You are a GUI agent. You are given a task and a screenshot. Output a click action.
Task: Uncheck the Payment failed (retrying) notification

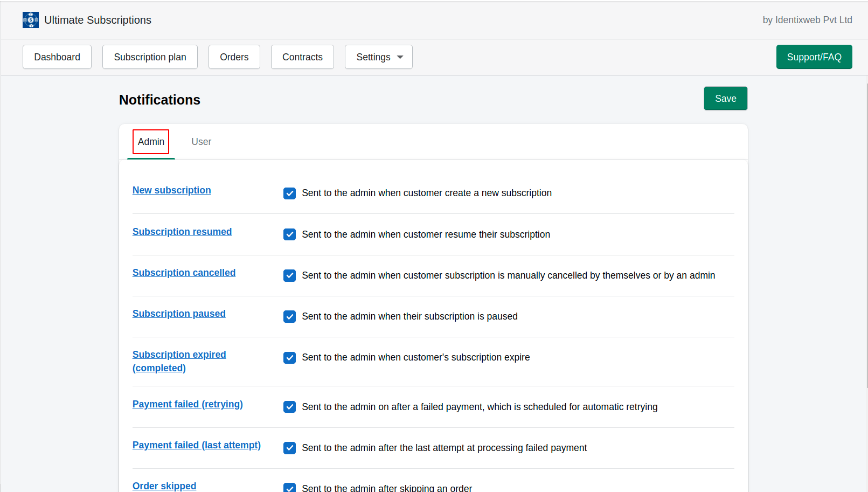(x=289, y=407)
